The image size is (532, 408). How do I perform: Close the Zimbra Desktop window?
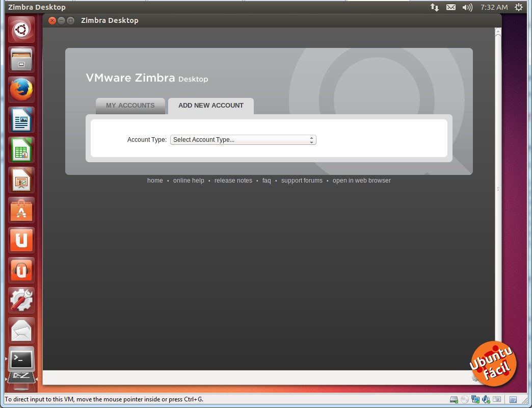[x=52, y=21]
